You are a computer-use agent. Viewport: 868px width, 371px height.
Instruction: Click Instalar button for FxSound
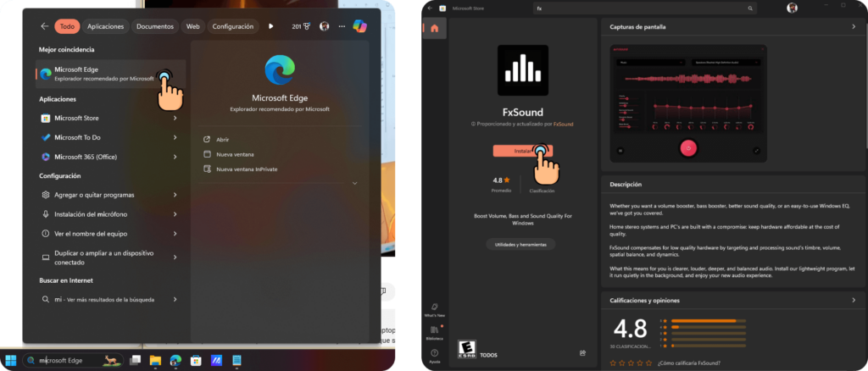tap(522, 151)
